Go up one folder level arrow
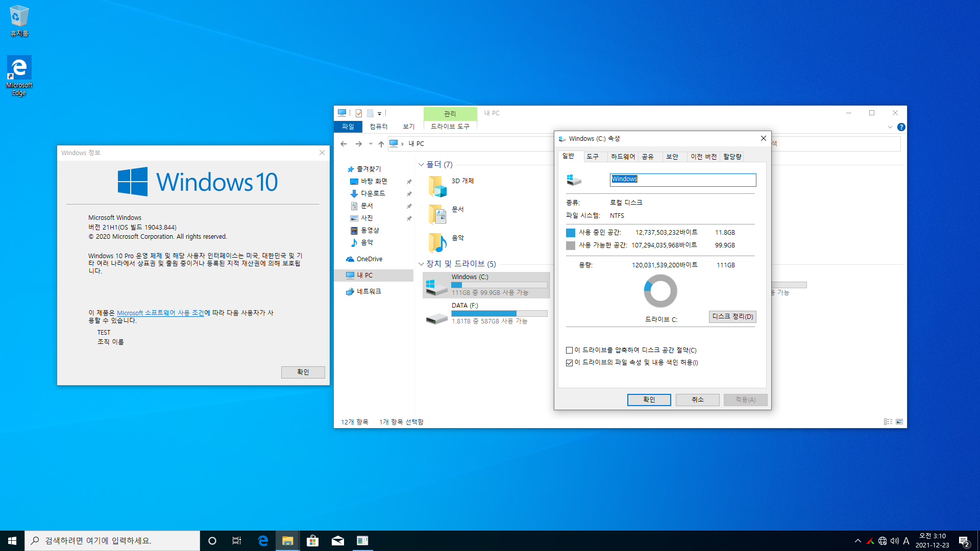 381,144
